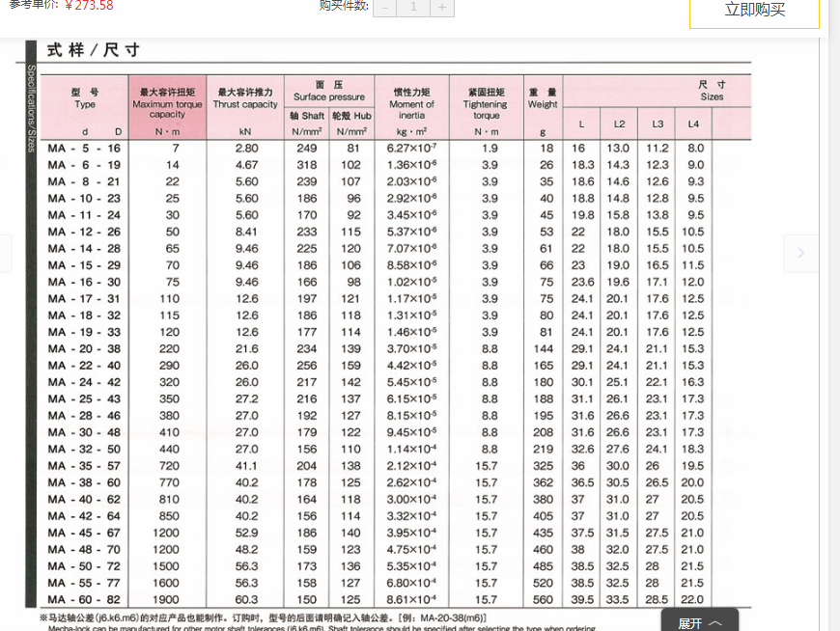Select row MA - 60 - 82
Viewport: 840px width, 631px height.
click(x=396, y=599)
